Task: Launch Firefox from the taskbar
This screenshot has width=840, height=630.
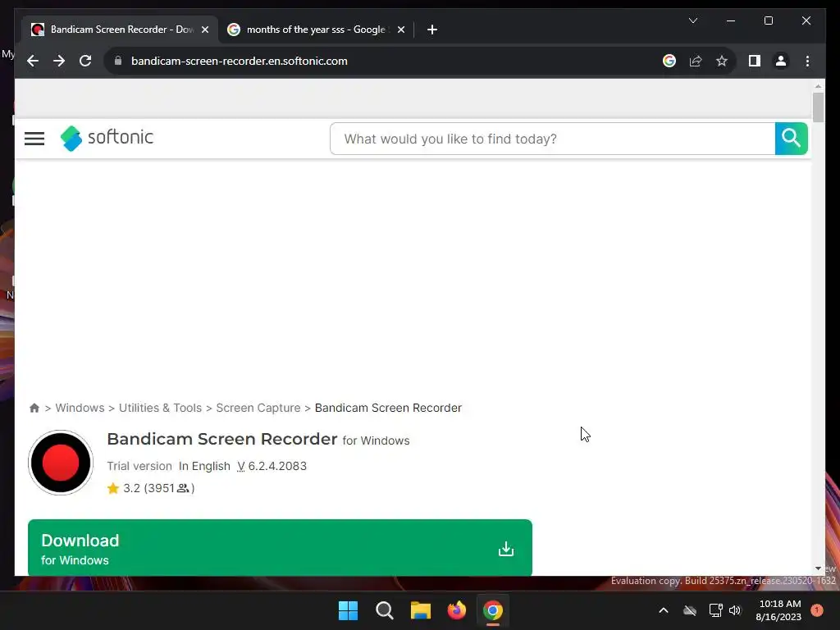Action: (457, 610)
